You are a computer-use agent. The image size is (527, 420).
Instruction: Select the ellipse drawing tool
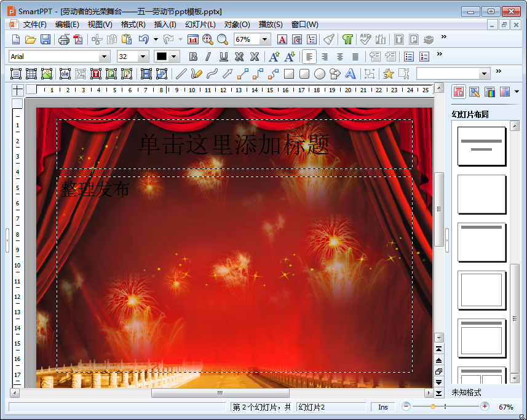(320, 74)
